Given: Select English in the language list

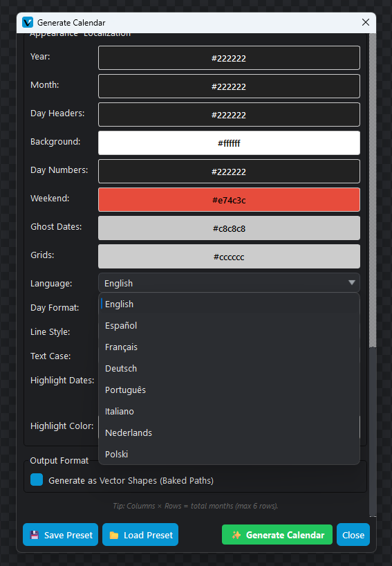Looking at the screenshot, I should pos(229,304).
